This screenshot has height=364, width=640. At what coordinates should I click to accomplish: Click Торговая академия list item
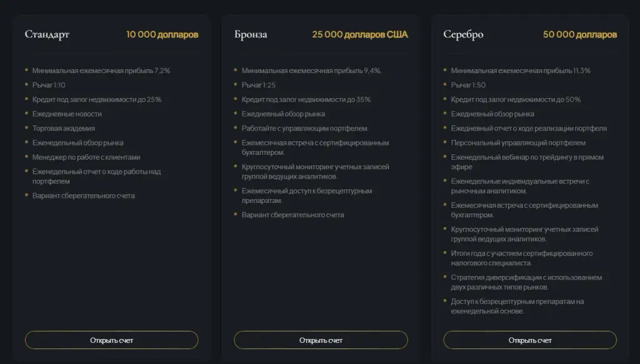[x=64, y=129]
